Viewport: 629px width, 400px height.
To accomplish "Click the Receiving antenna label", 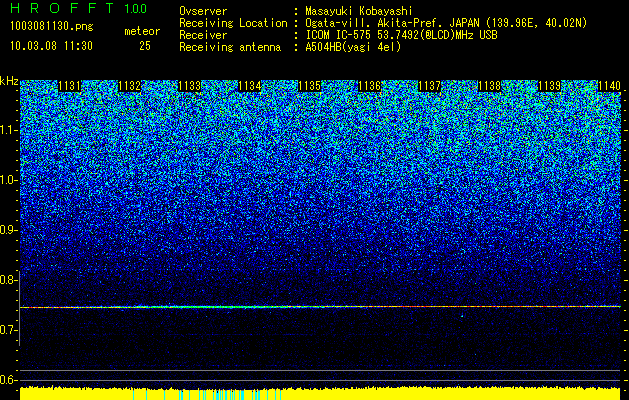I will (230, 47).
